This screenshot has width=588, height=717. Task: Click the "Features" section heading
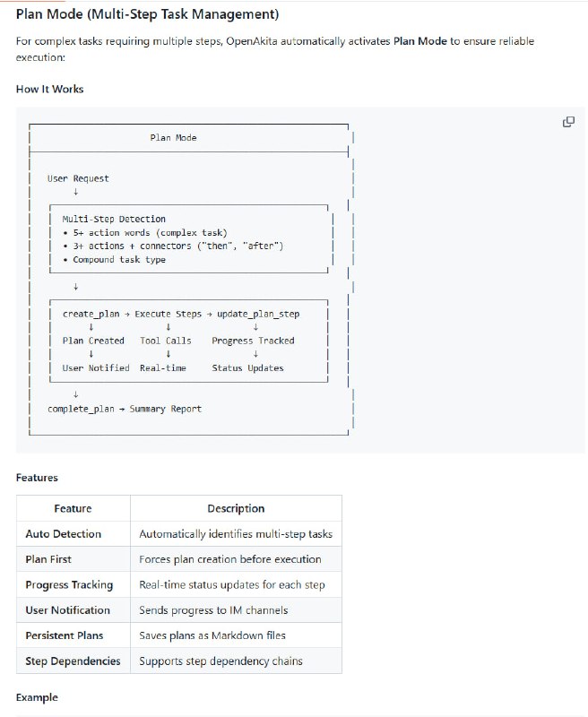point(37,478)
